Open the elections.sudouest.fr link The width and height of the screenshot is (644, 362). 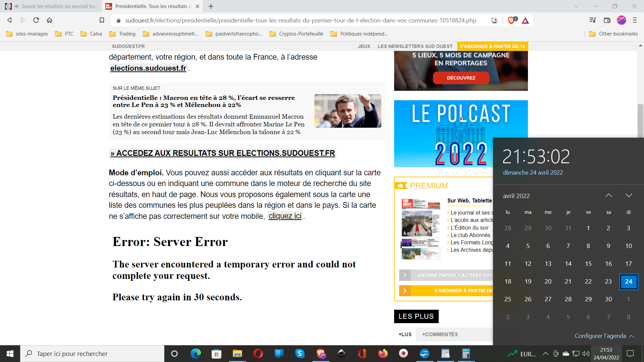click(x=148, y=68)
